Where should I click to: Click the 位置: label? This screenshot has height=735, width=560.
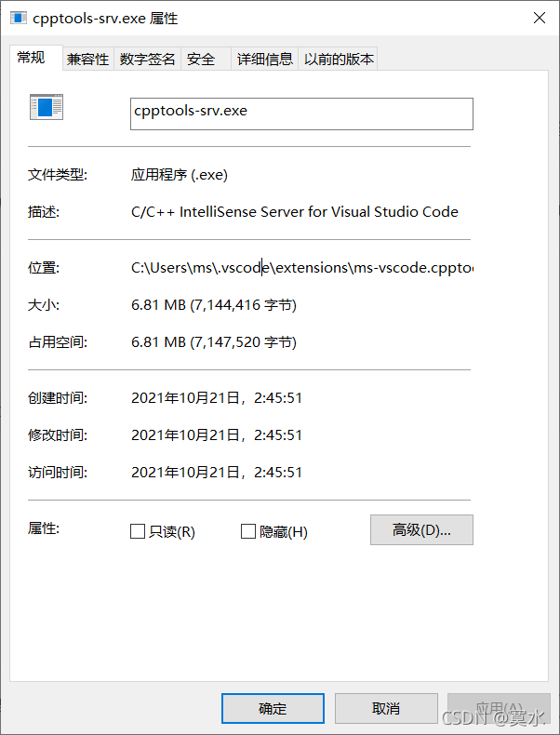[x=44, y=268]
